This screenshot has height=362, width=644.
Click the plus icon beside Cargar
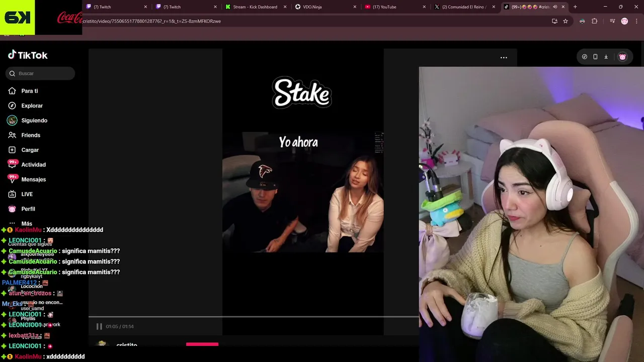[x=12, y=150]
